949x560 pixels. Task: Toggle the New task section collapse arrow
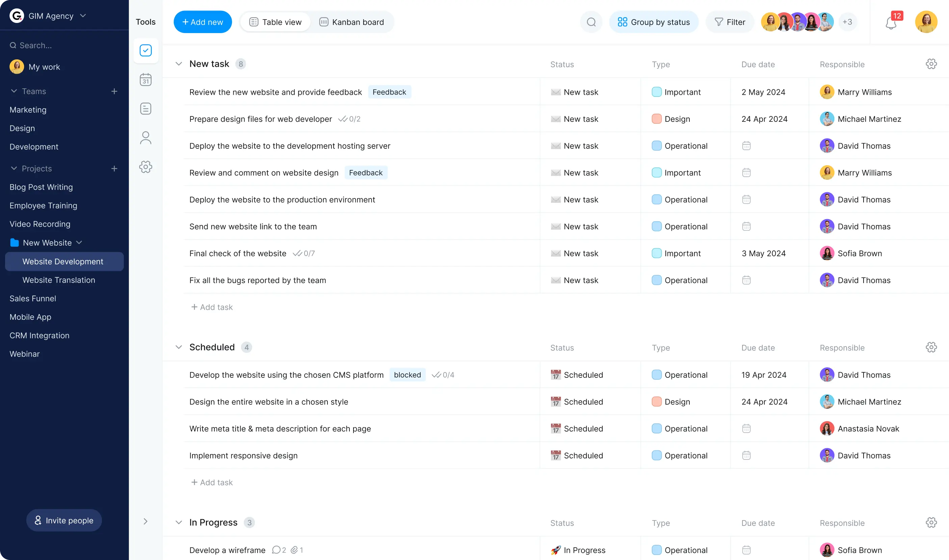point(178,63)
